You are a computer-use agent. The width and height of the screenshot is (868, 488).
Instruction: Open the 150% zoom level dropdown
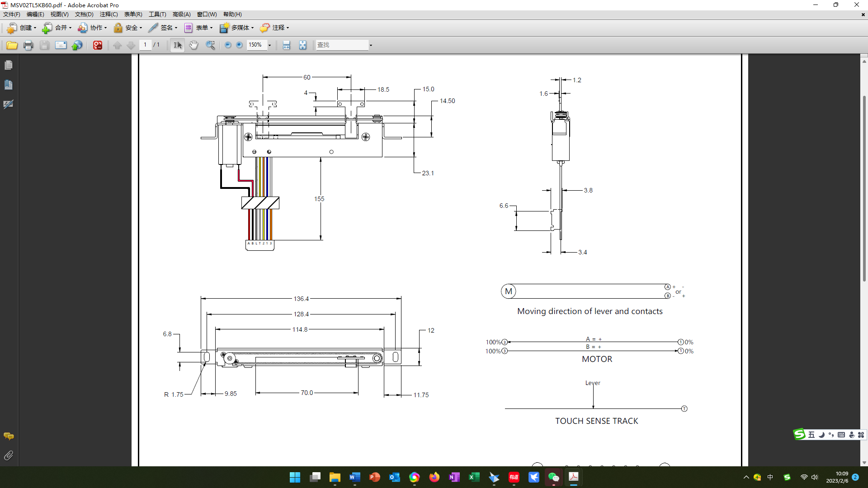coord(270,45)
